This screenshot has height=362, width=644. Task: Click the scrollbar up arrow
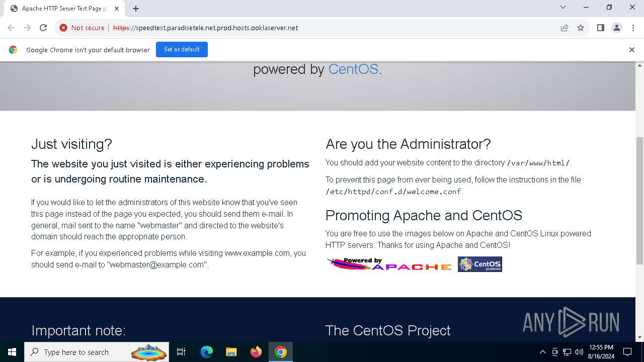click(639, 65)
